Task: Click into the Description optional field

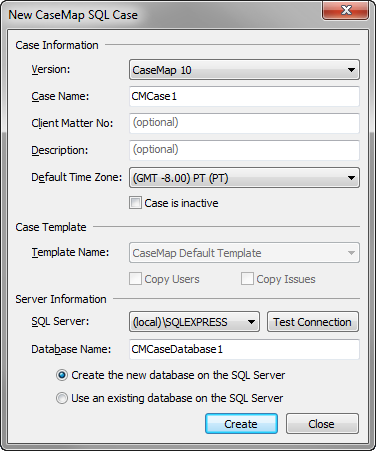Action: (244, 150)
